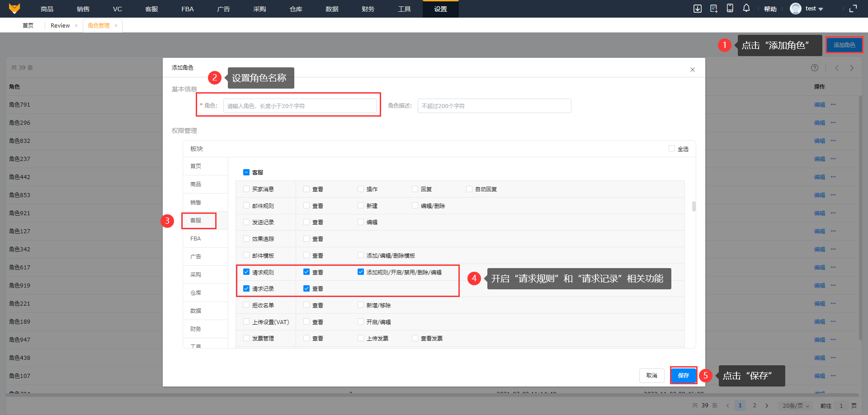
Task: Click the 取消 button
Action: (x=651, y=376)
